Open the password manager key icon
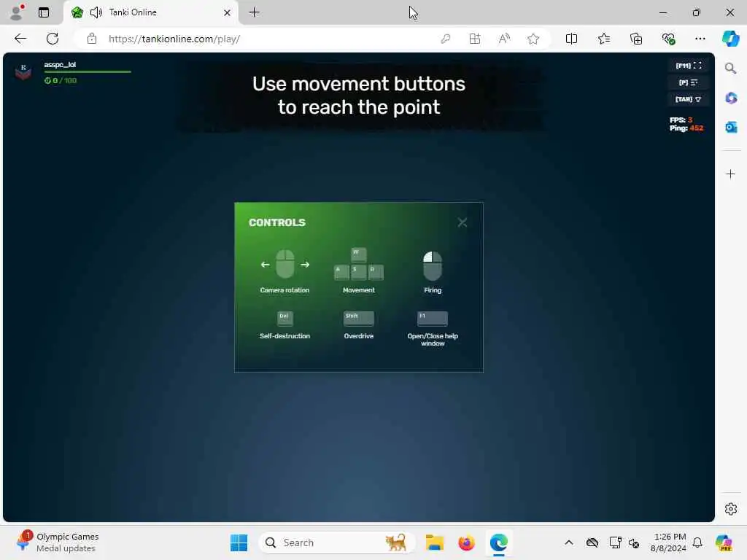This screenshot has height=560, width=747. tap(446, 39)
